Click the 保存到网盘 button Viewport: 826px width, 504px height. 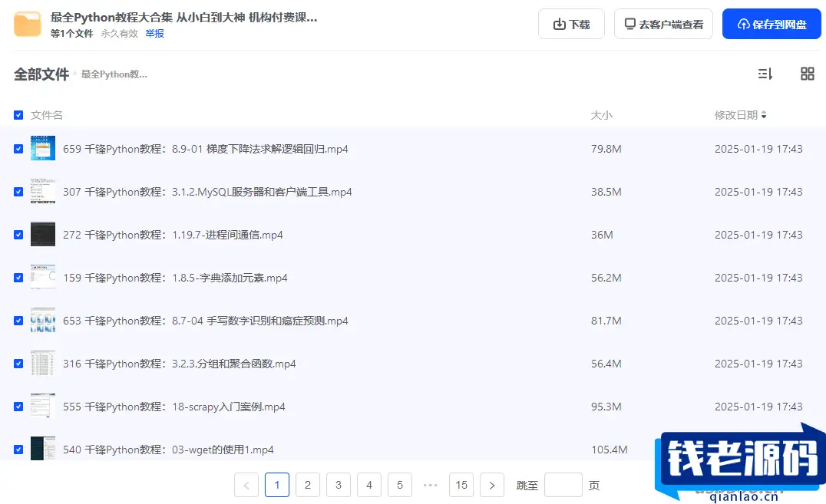771,25
